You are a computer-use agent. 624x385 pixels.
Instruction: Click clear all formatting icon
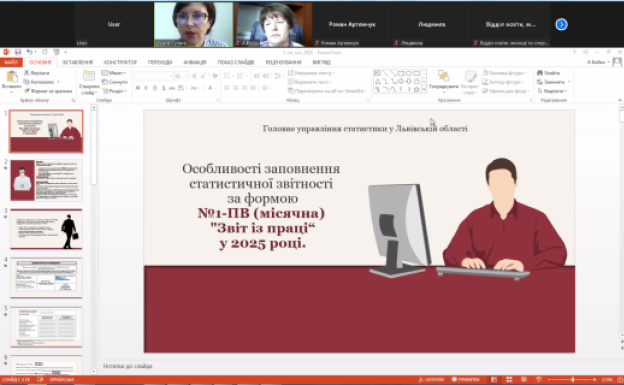[x=215, y=76]
